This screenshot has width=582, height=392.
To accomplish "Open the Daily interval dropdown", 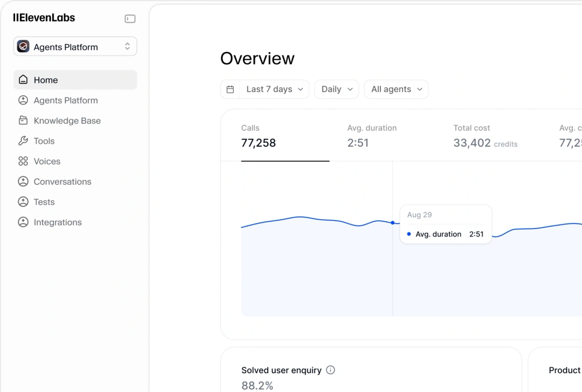I will point(336,89).
